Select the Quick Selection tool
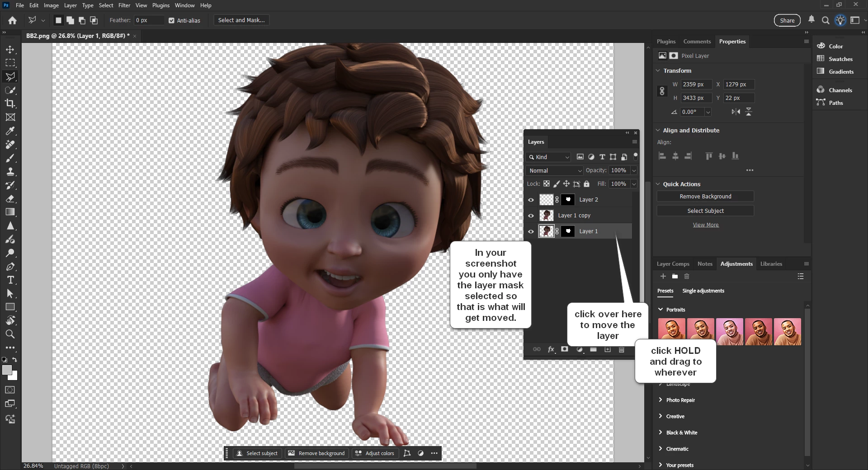868x470 pixels. (10, 90)
